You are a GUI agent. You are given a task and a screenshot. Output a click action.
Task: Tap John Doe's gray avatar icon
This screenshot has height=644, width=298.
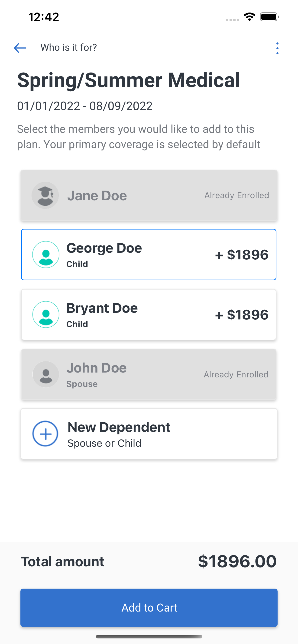pos(46,374)
